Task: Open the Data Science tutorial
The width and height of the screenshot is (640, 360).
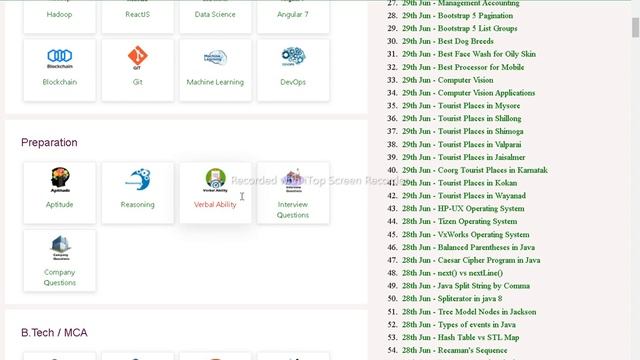Action: [215, 14]
